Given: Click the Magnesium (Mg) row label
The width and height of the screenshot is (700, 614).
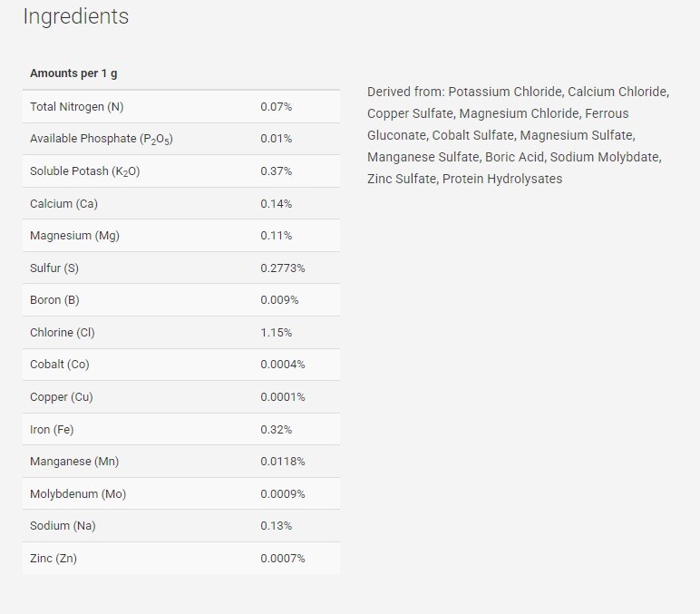Looking at the screenshot, I should tap(74, 236).
